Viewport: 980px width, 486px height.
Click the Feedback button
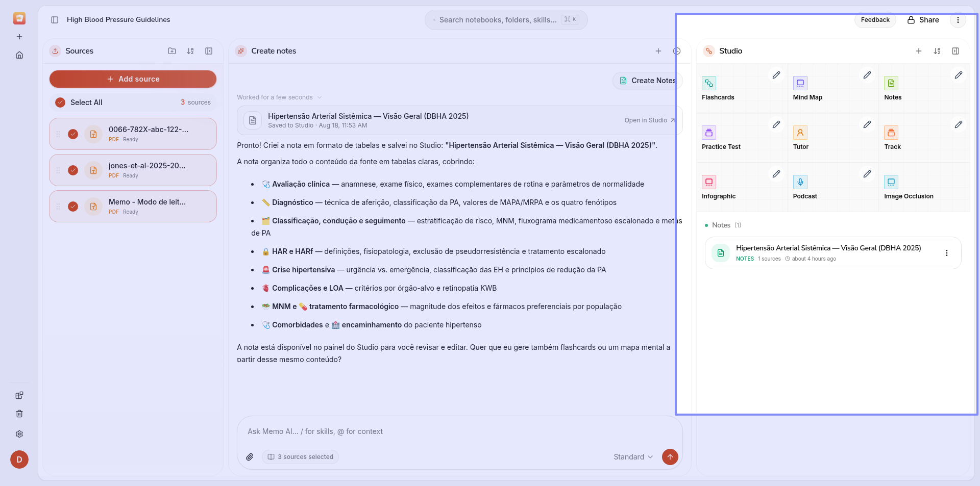[x=875, y=20]
